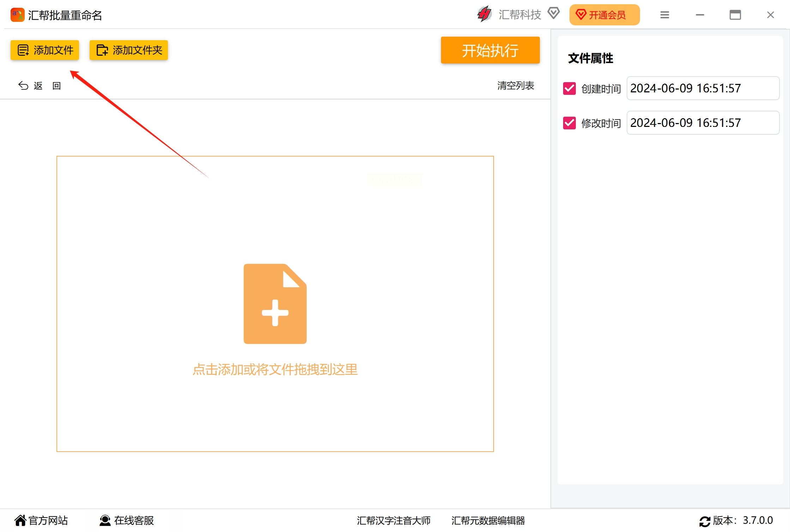Click the 创建时间 date input field
This screenshot has width=790, height=532.
pyautogui.click(x=702, y=88)
